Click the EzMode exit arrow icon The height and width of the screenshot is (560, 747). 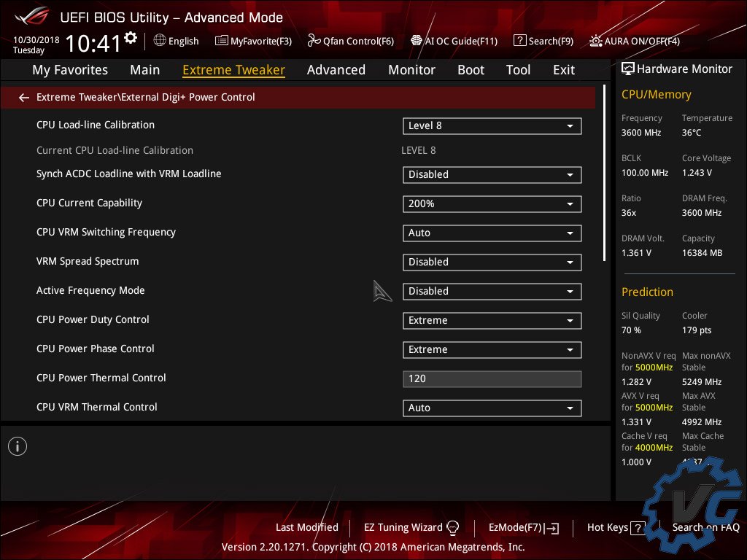tap(551, 528)
